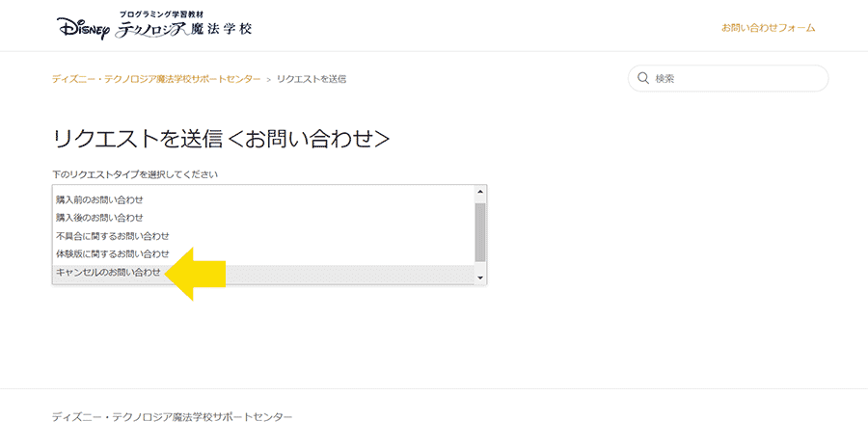Click the プログラミング学習教材 tagline above the logo
The image size is (868, 448).
pyautogui.click(x=157, y=13)
